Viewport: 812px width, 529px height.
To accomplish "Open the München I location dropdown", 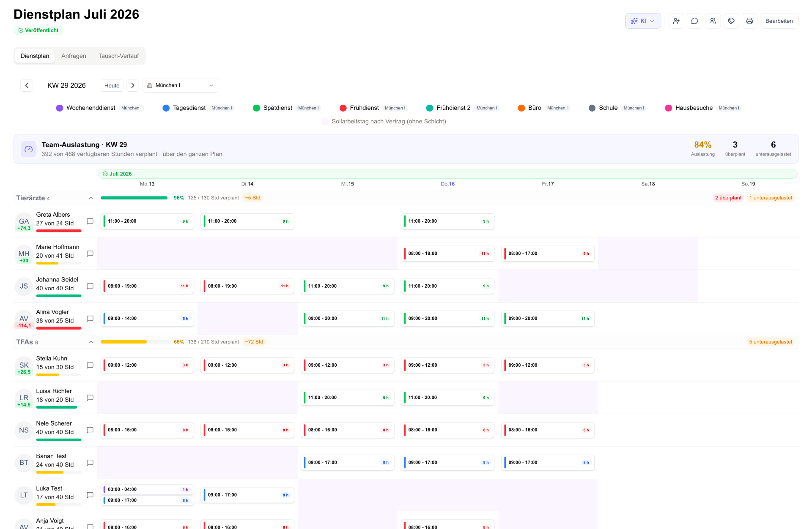I will pos(181,85).
